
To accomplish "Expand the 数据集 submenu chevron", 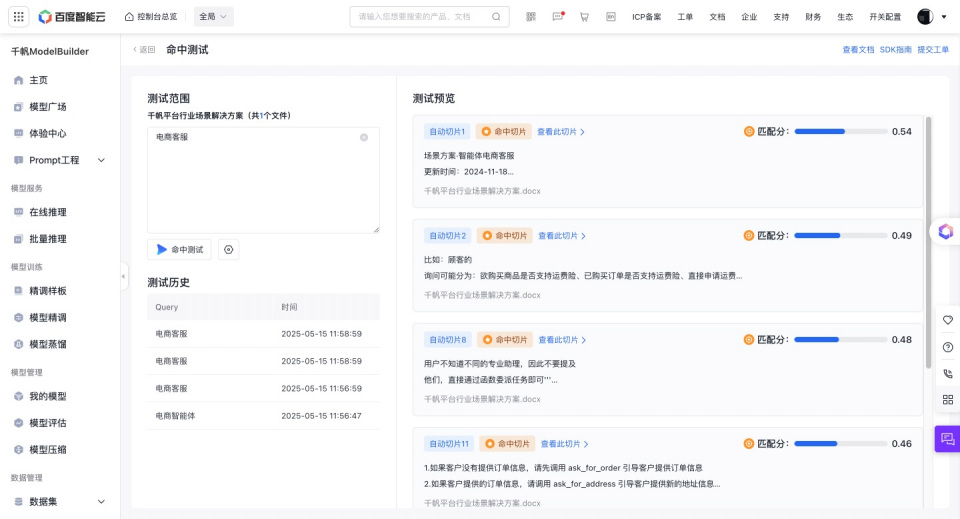I will [101, 502].
